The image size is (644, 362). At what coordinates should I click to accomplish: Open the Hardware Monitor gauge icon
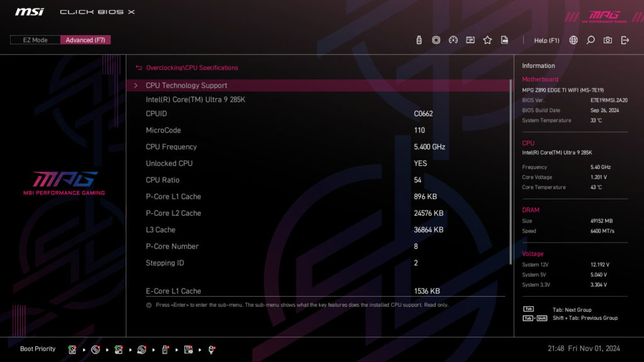(x=453, y=40)
